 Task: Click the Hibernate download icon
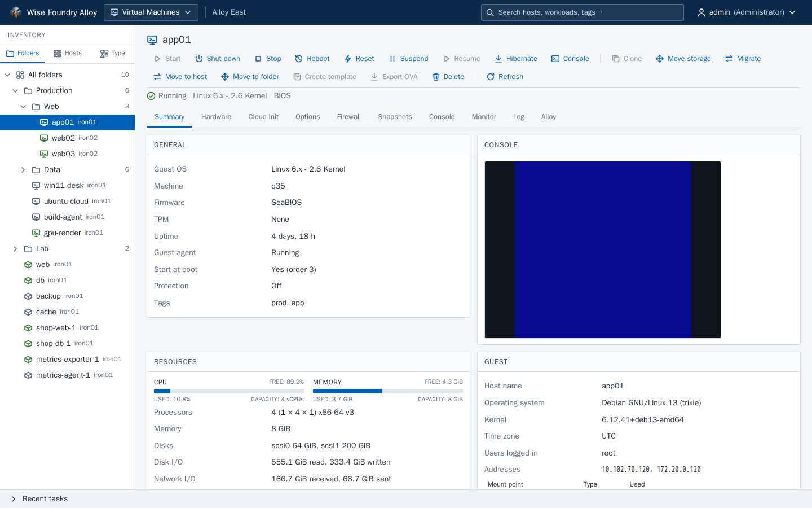point(498,59)
